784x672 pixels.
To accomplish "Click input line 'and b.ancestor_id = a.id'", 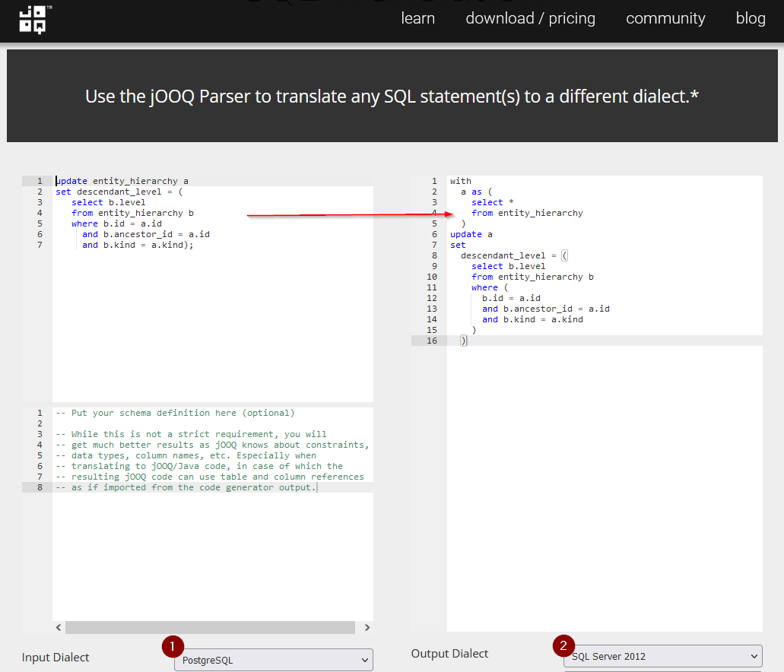I will (146, 234).
